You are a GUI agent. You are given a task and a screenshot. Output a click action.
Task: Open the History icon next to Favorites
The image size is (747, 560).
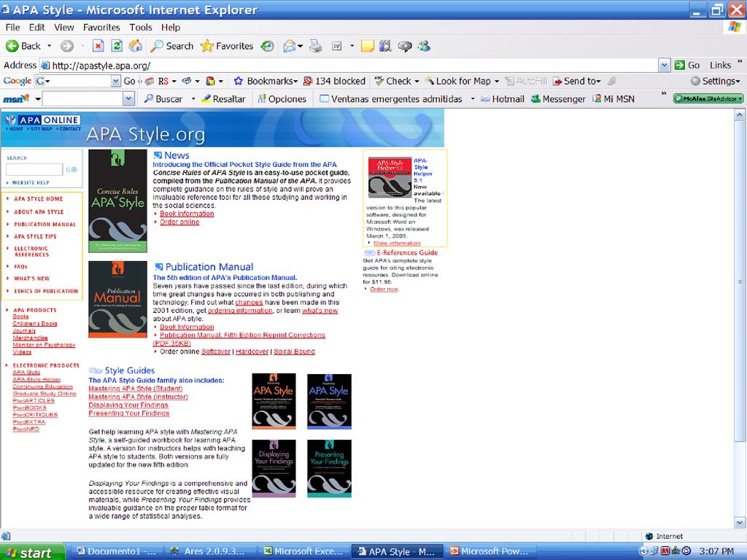click(x=267, y=46)
